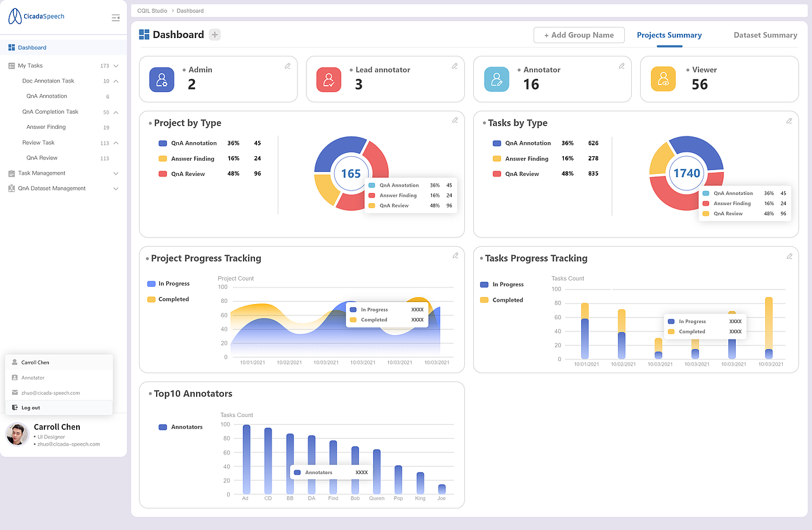
Task: Toggle Annotators legend in Top10 Annotators
Action: [180, 427]
